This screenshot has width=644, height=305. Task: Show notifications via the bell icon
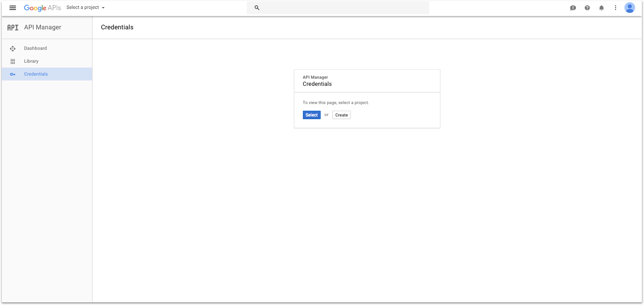601,8
